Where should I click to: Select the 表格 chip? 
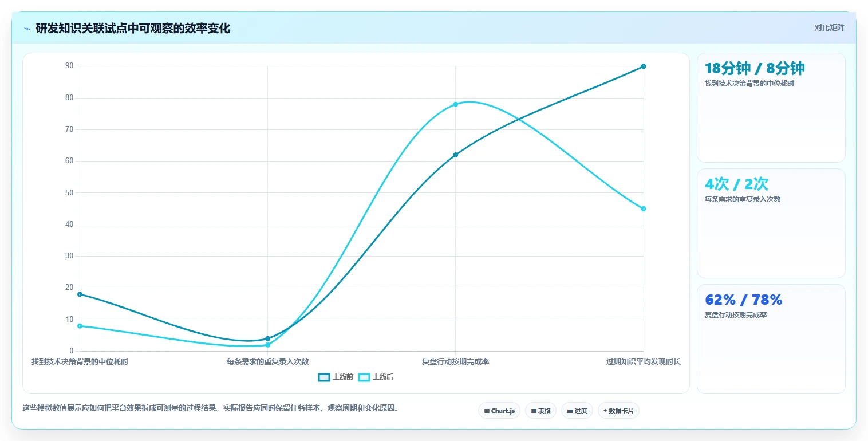[540, 411]
